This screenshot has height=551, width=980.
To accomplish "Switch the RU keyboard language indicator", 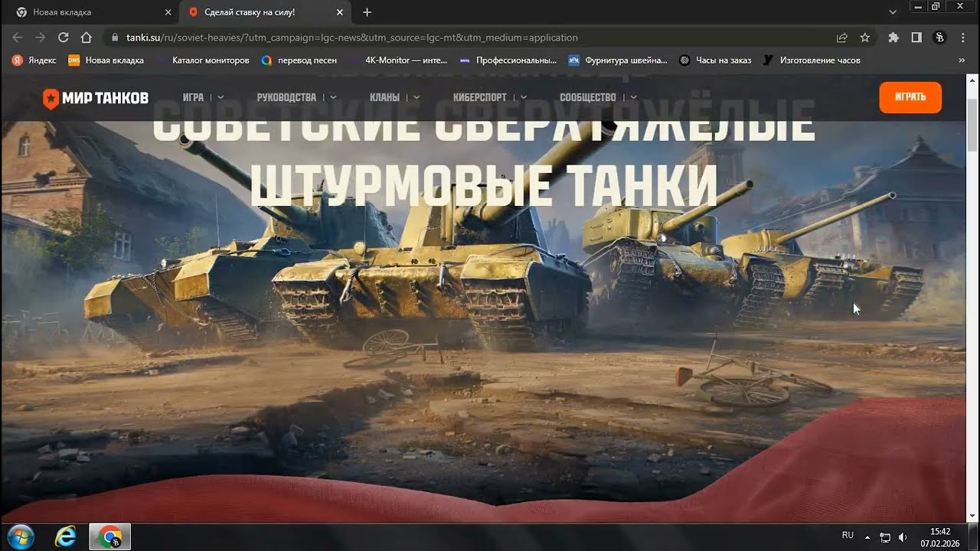I will [848, 535].
